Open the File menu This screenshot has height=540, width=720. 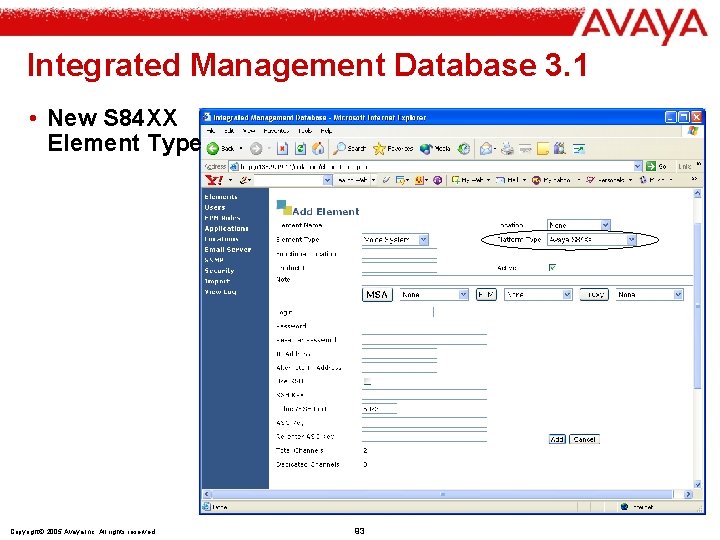(211, 131)
